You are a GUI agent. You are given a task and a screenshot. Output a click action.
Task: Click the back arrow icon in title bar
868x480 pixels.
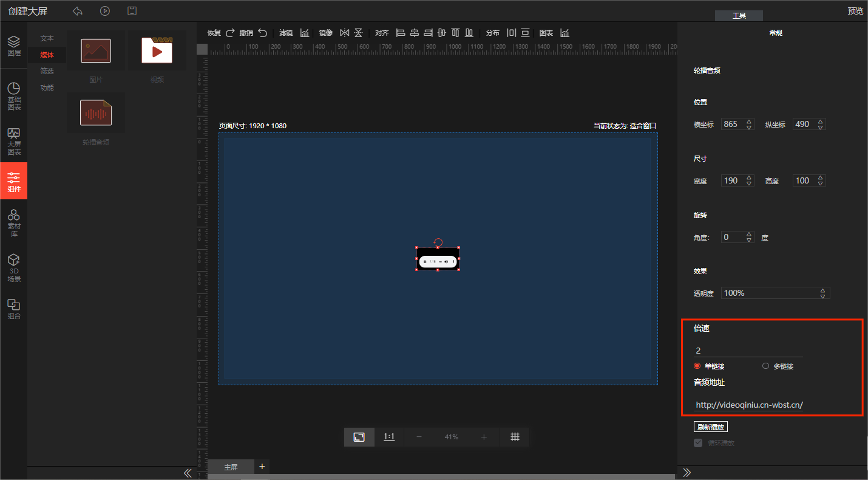(77, 11)
